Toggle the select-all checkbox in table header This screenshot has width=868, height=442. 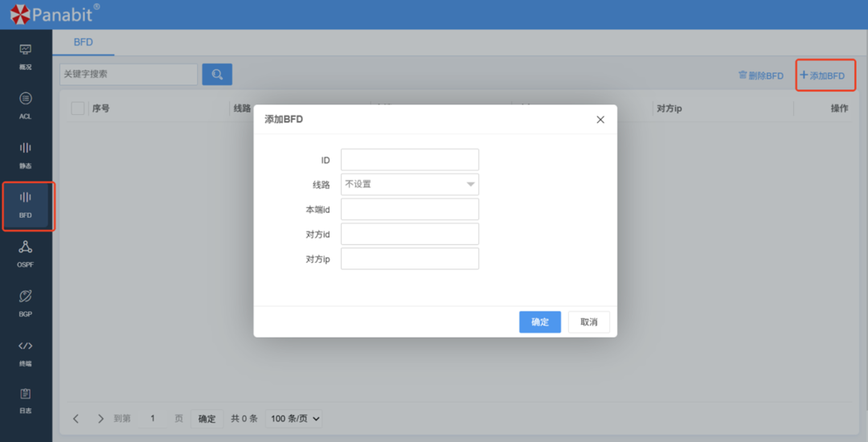click(78, 108)
